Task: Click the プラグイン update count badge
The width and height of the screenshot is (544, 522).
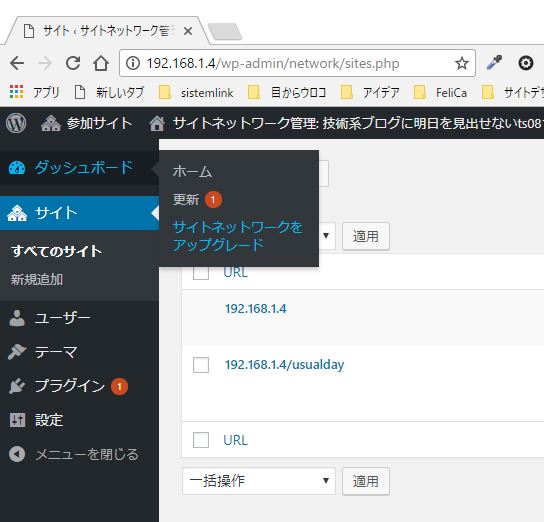Action: click(x=119, y=386)
